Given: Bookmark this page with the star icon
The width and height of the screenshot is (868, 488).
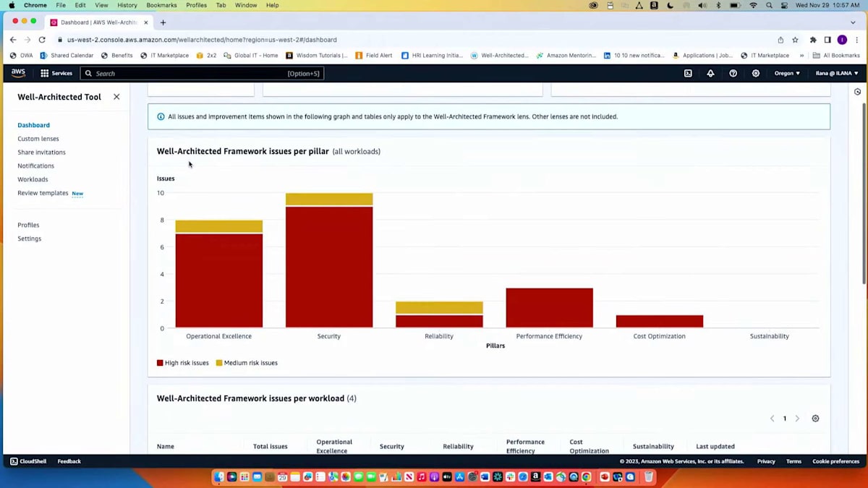Looking at the screenshot, I should pos(795,40).
